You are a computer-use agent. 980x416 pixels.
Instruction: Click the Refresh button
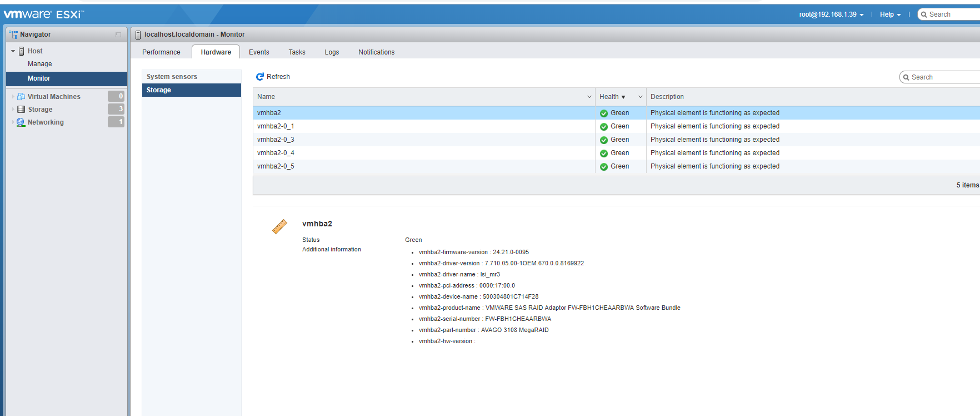273,77
